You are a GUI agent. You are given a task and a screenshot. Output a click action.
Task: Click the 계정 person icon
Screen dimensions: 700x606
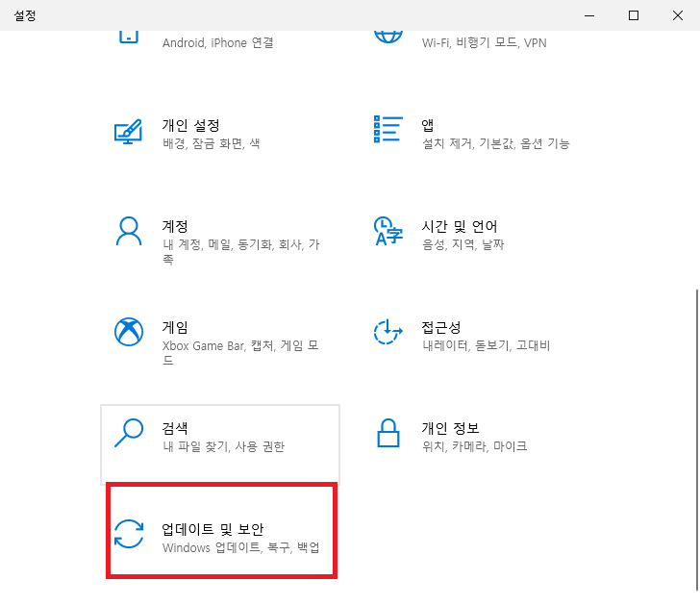pyautogui.click(x=129, y=231)
